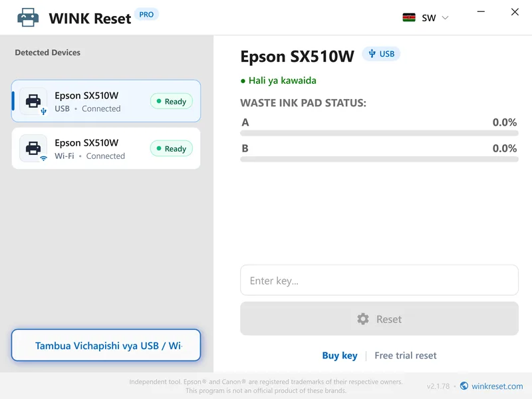Click the 'WASTE INK PAD STATUS:' label
Screen dimensions: 532x399
[303, 103]
